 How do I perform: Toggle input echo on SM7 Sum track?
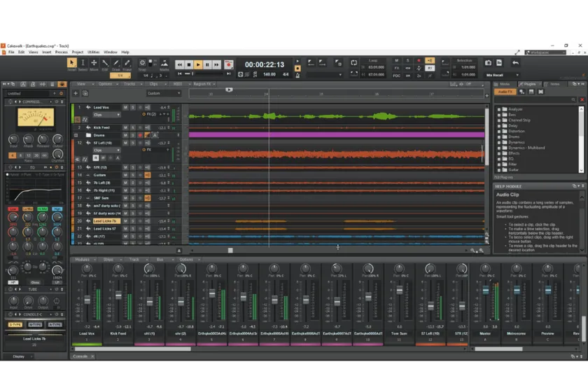pyautogui.click(x=148, y=197)
